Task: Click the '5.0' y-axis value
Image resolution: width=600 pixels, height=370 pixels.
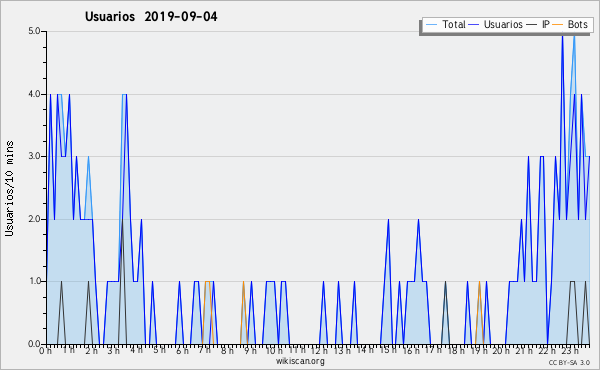Action: pyautogui.click(x=34, y=31)
